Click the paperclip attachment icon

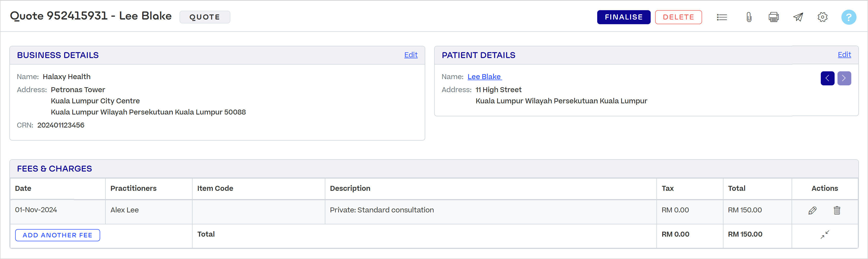(749, 17)
